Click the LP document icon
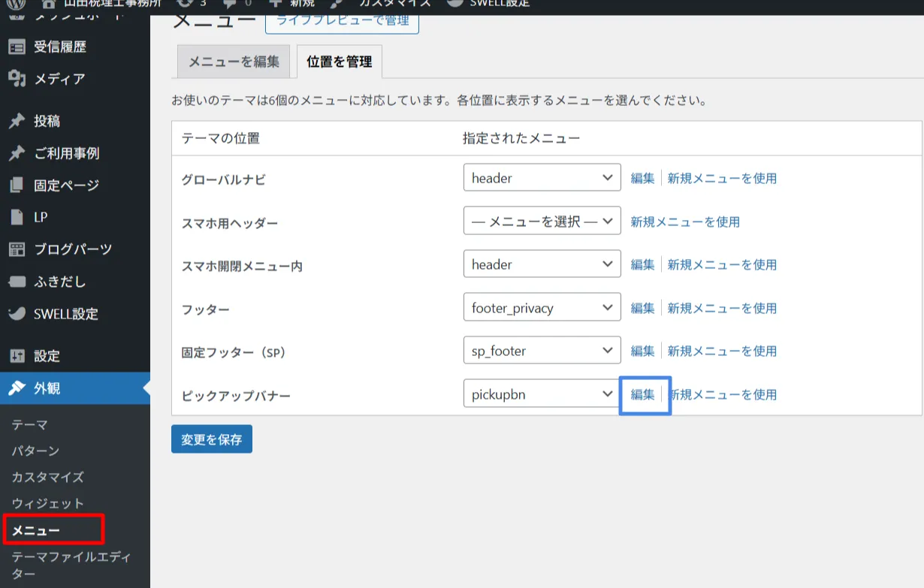The width and height of the screenshot is (924, 588). point(17,217)
